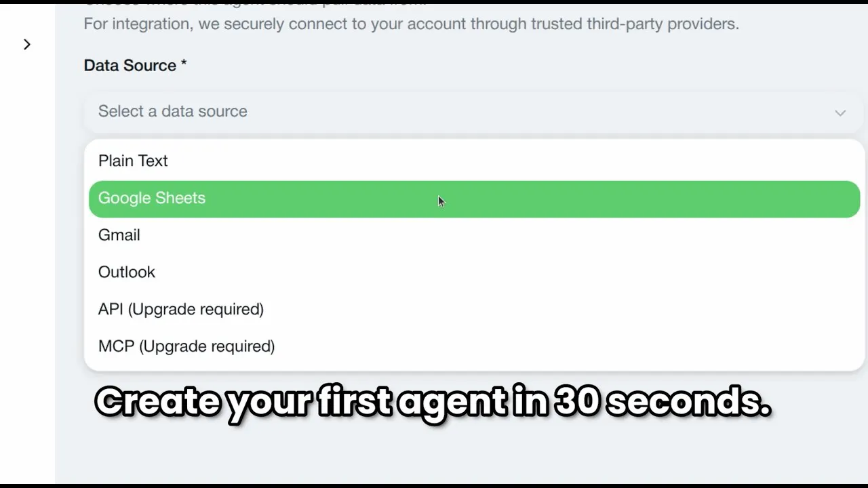
Task: Click the partially hidden heading text at the top
Action: coord(255,3)
